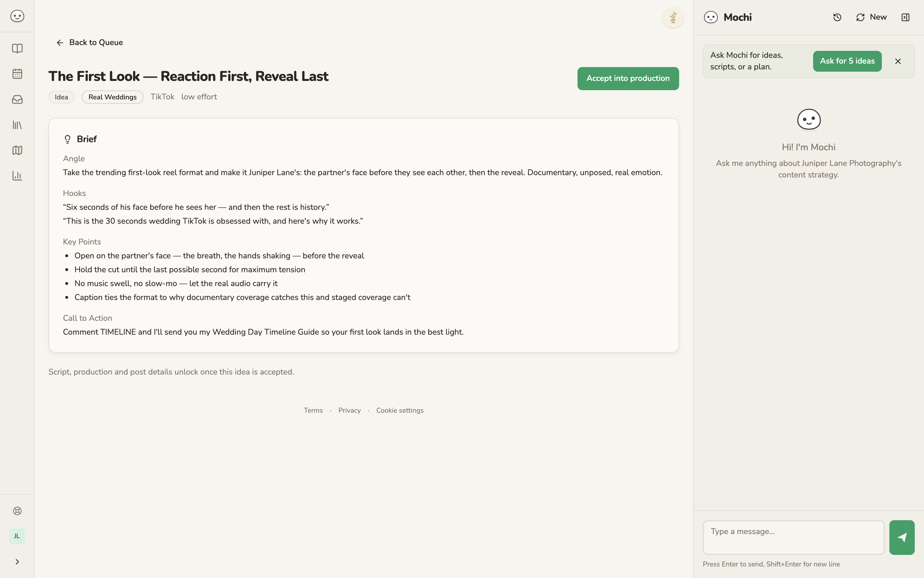
Task: Open the lifebuoy help icon
Action: pyautogui.click(x=17, y=511)
